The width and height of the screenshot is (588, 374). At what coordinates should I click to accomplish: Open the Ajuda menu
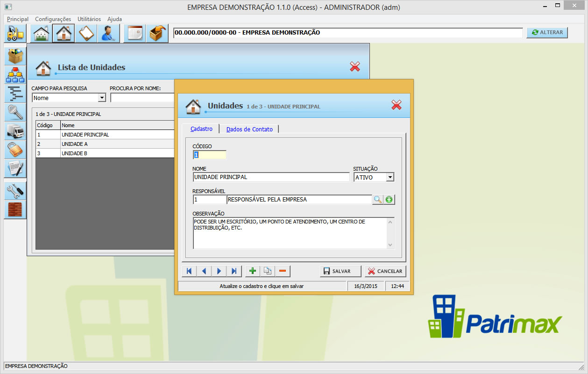114,19
